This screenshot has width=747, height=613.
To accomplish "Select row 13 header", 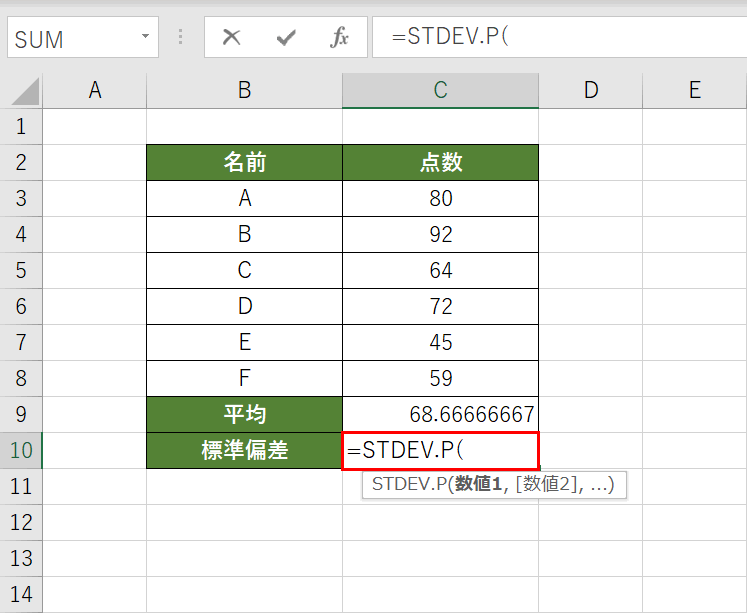I will click(21, 559).
